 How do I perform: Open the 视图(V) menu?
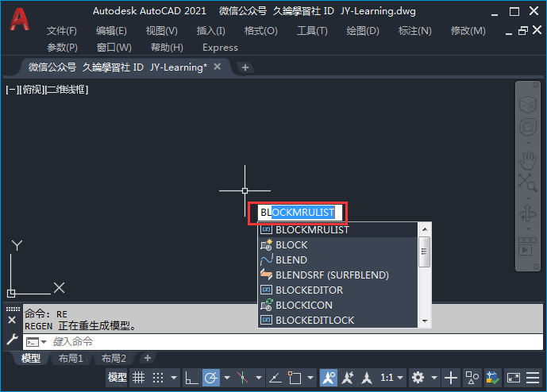161,31
